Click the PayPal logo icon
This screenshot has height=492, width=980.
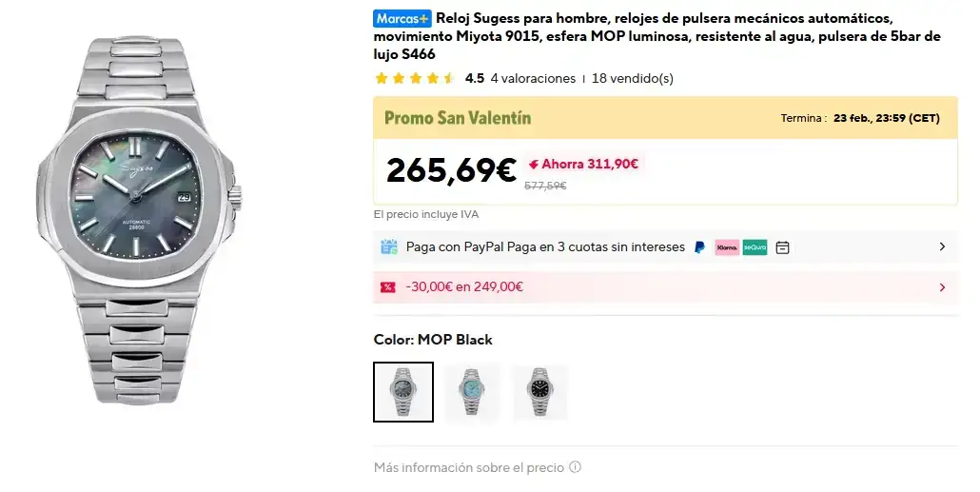(700, 247)
